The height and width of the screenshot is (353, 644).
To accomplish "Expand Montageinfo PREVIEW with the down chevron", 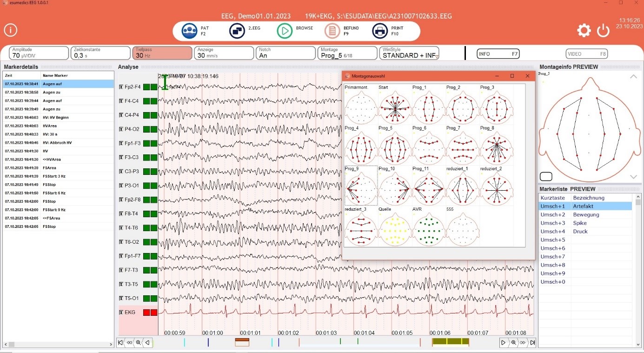I will click(633, 177).
